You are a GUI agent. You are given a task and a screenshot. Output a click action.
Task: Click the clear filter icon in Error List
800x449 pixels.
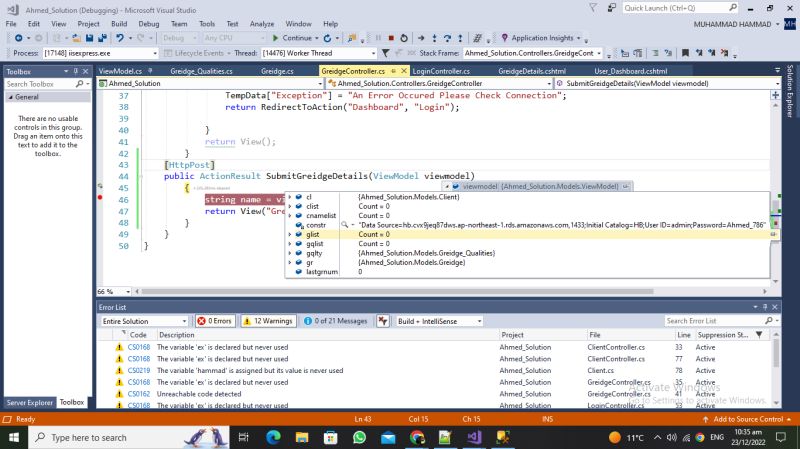(383, 321)
